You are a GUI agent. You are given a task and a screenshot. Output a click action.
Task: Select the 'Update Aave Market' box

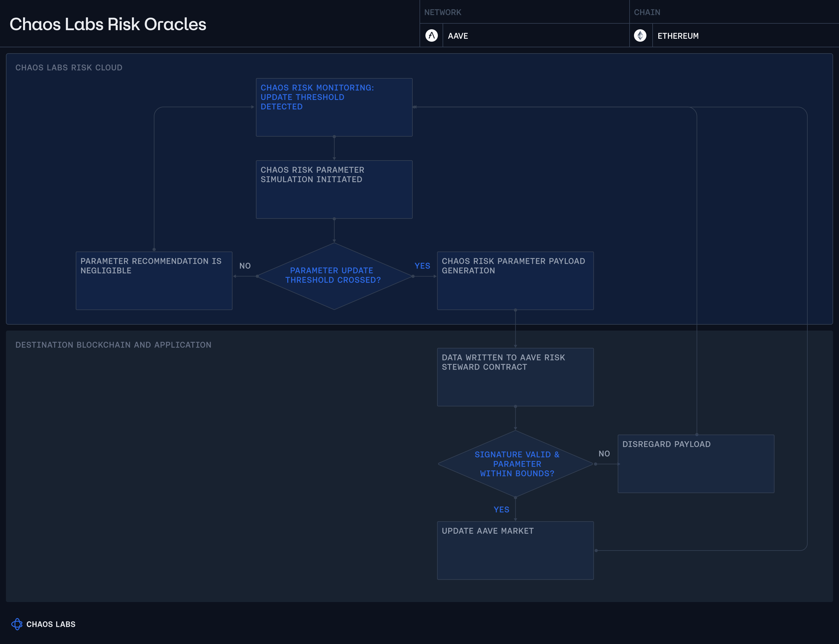point(515,551)
